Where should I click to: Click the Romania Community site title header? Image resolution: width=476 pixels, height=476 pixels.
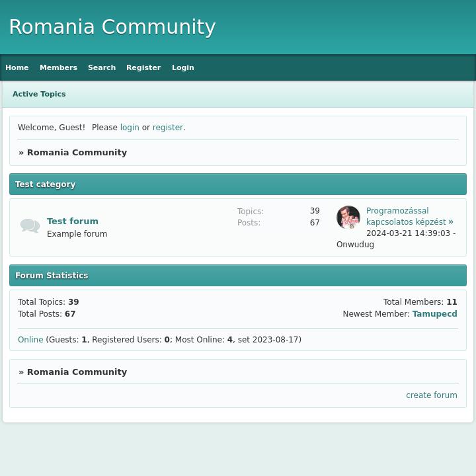click(x=112, y=27)
